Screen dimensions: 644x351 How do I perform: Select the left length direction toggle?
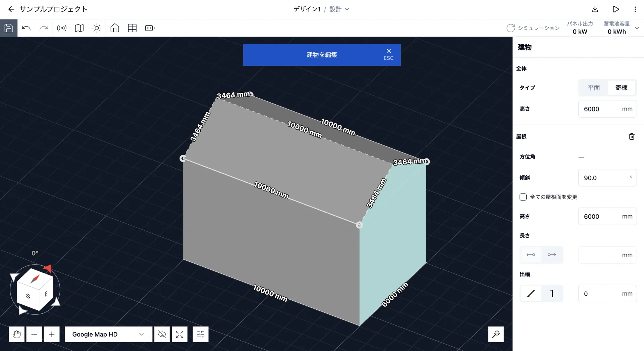pos(531,255)
